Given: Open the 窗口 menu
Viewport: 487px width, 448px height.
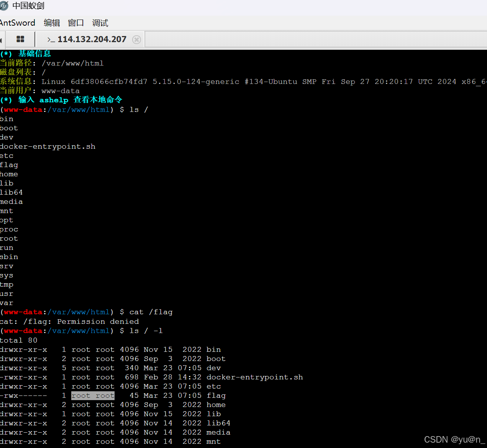Looking at the screenshot, I should pyautogui.click(x=75, y=23).
